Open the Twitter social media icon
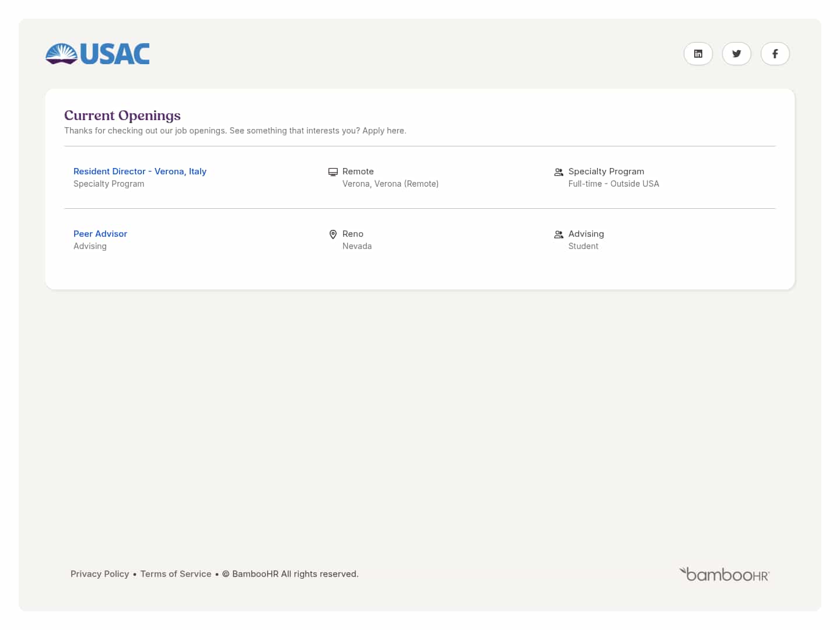 [x=736, y=54]
